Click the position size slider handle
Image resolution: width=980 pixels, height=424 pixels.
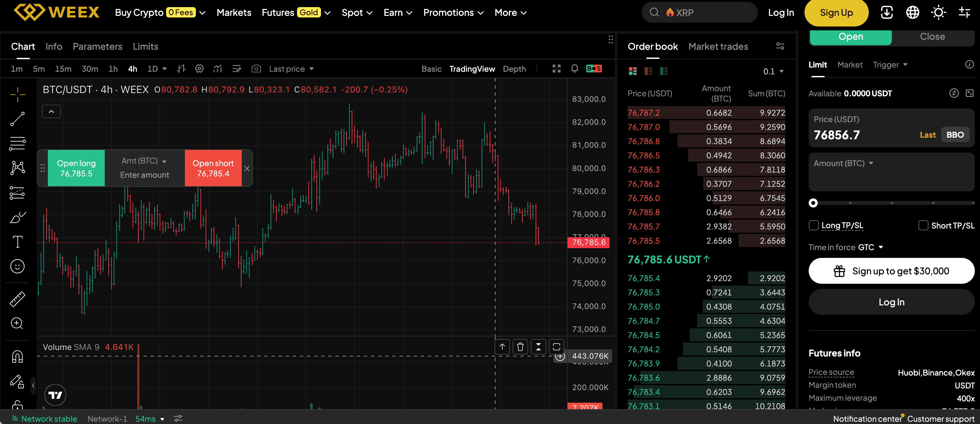pos(813,203)
